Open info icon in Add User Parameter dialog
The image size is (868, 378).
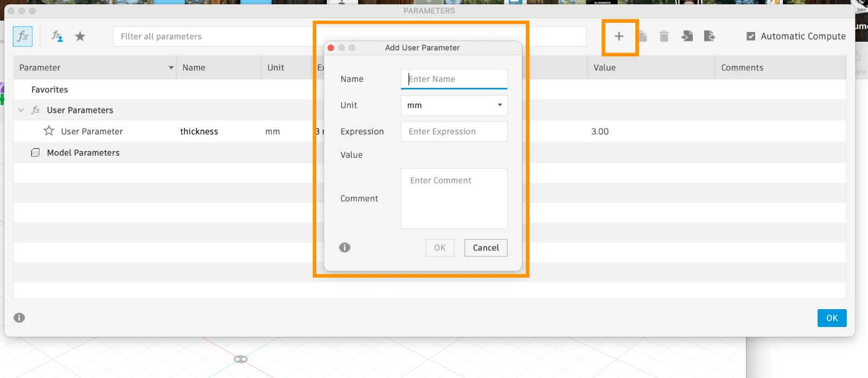pos(344,247)
